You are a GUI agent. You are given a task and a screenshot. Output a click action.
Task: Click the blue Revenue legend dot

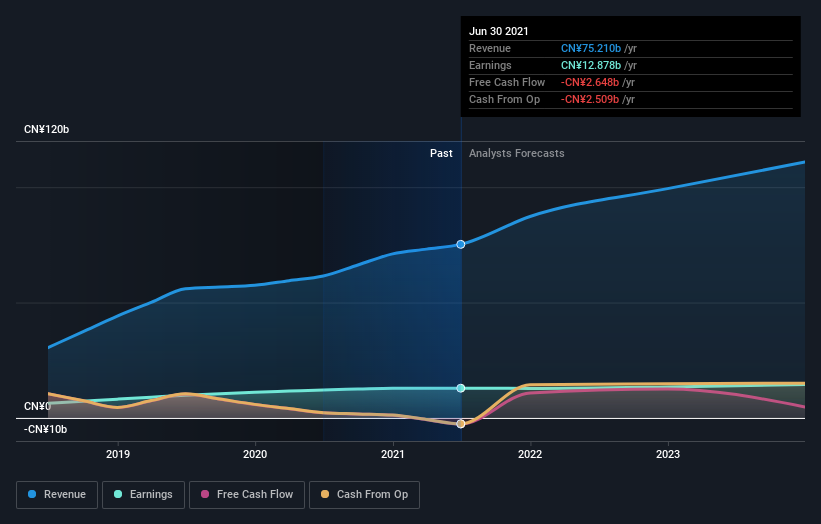[32, 494]
